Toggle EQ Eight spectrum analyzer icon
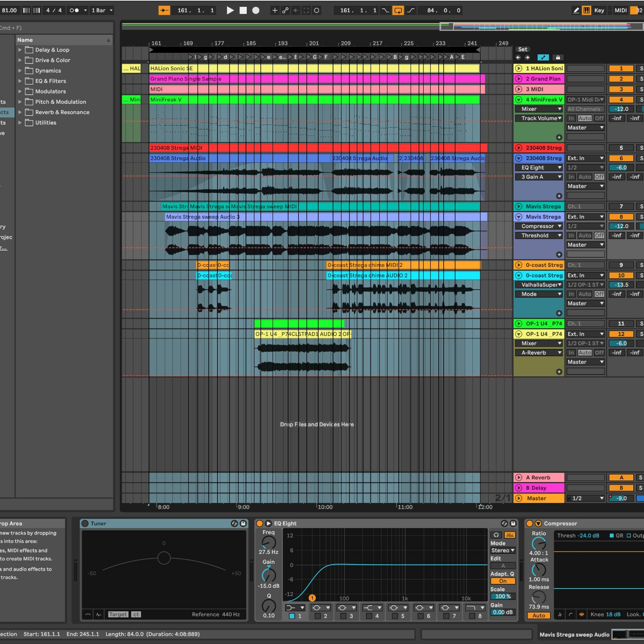Viewport: 644px width, 644px height. [x=510, y=535]
